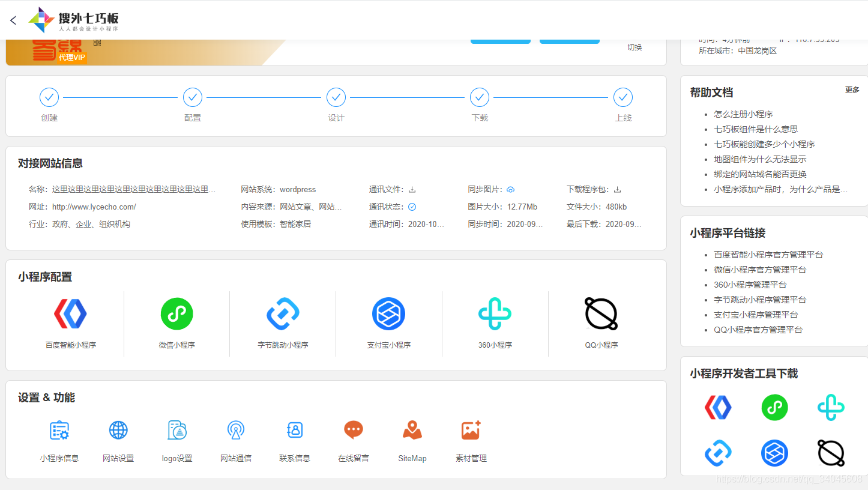This screenshot has width=868, height=490.
Task: Open QQ小程序 configuration
Action: 601,323
